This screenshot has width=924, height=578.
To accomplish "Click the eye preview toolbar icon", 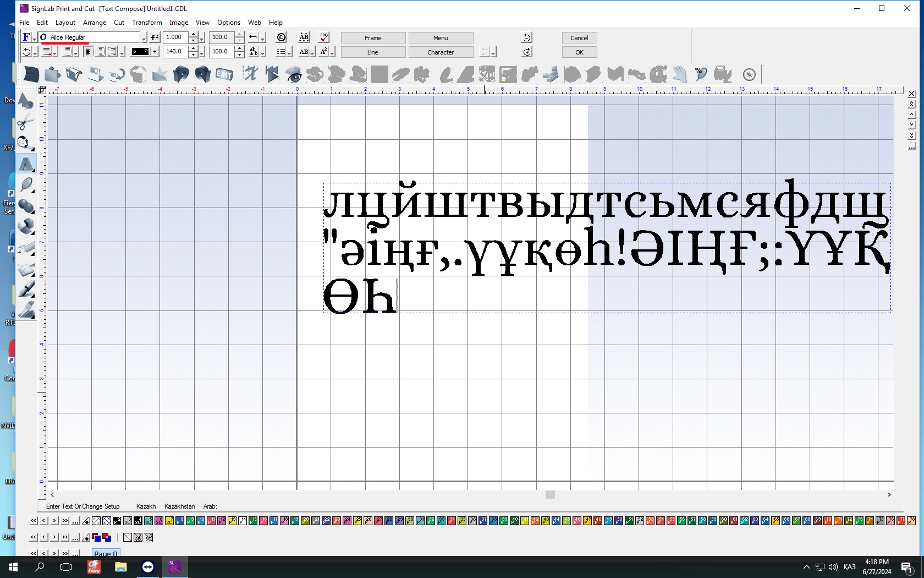I will click(293, 74).
